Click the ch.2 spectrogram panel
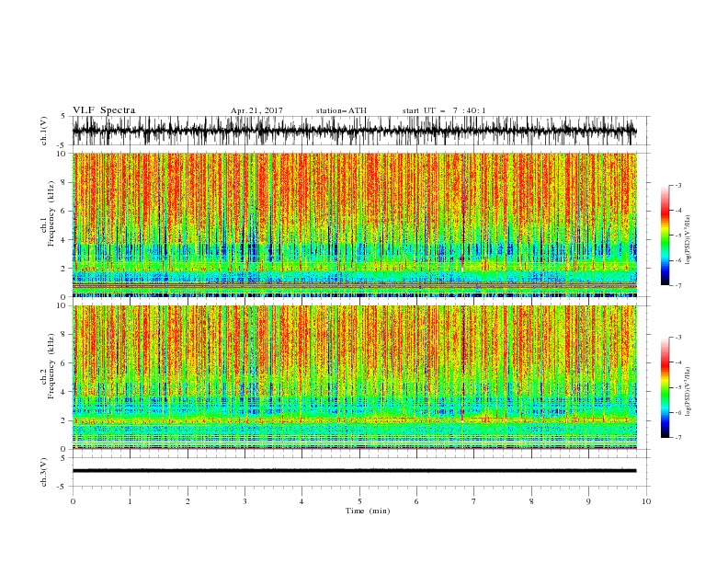Image resolution: width=728 pixels, height=563 pixels. click(354, 377)
